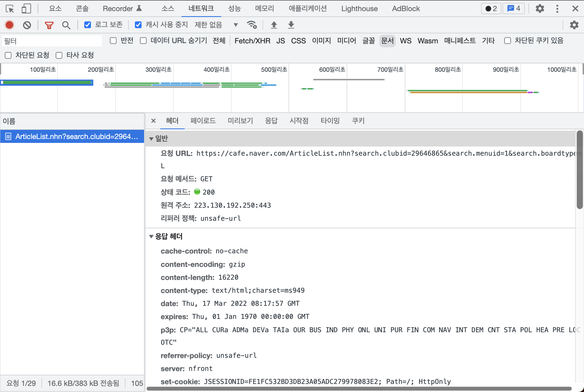The width and height of the screenshot is (584, 392).
Task: Toggle the red filter funnel icon
Action: (x=49, y=25)
